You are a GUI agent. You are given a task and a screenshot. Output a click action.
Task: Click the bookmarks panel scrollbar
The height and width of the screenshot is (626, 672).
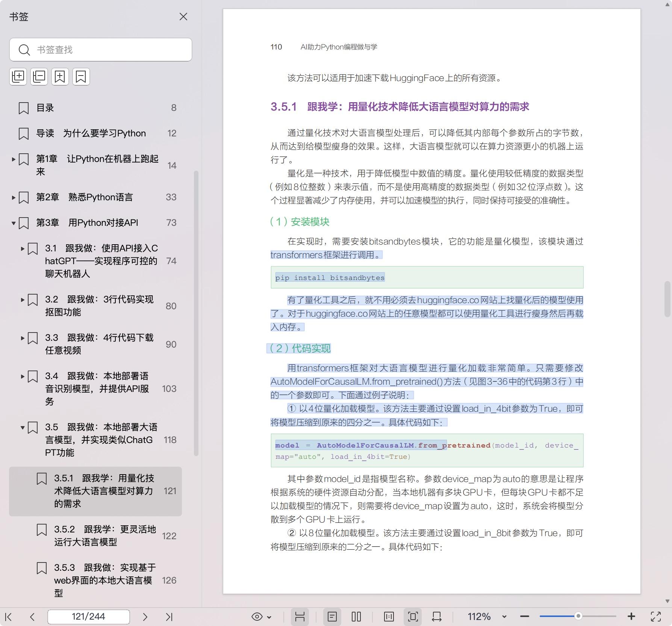pos(196,313)
